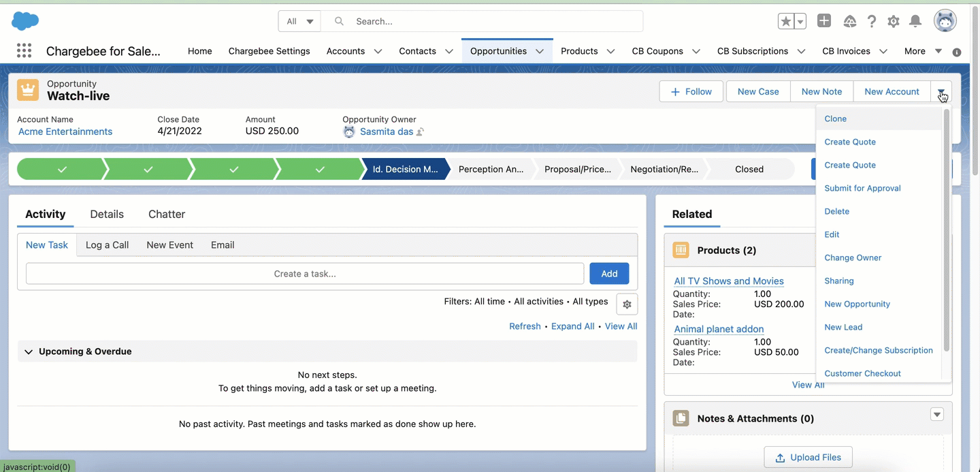Screen dimensions: 980x472
Task: Open the Salesforce Help question mark icon
Action: coord(872,22)
